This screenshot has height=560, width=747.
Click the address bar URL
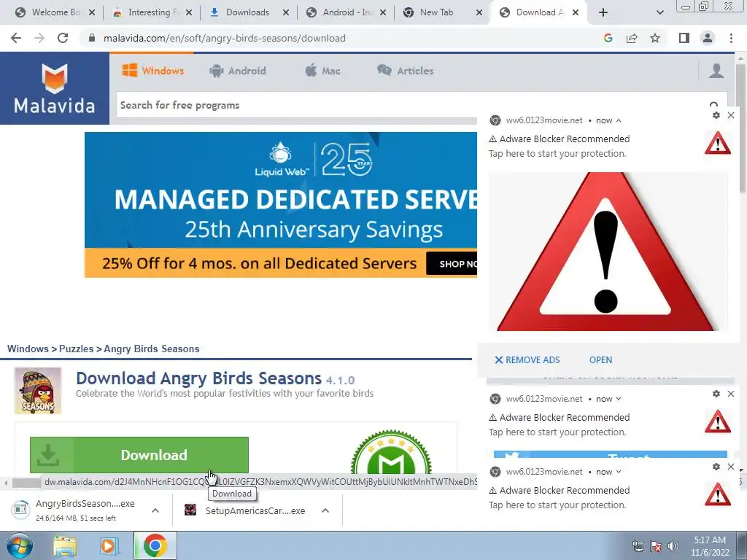(x=225, y=38)
